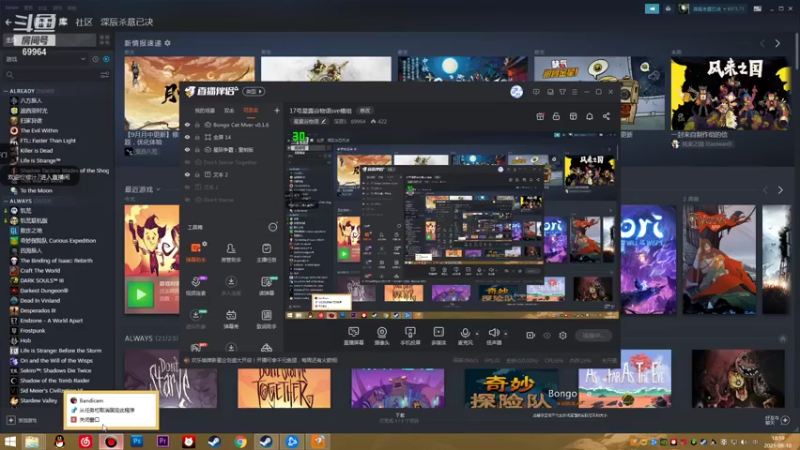Hide the 全屏 14 source
The image size is (800, 450).
click(x=187, y=137)
